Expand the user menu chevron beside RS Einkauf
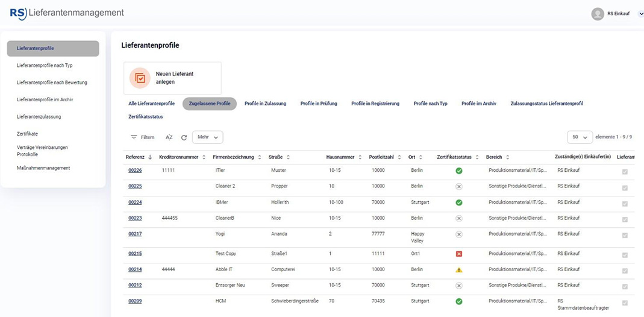 [640, 14]
